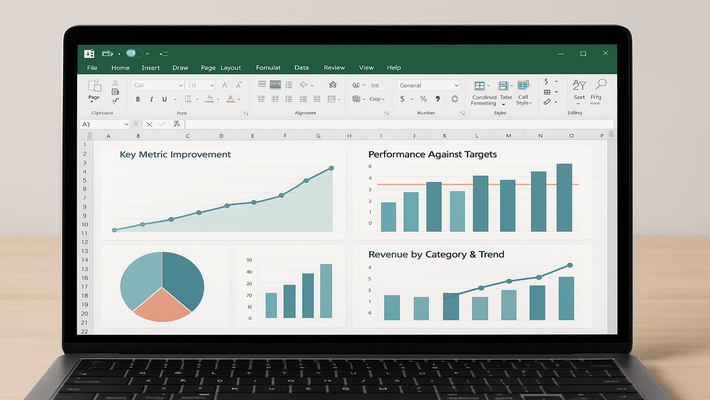This screenshot has height=400, width=710.
Task: Switch to the Insert tab
Action: [150, 67]
